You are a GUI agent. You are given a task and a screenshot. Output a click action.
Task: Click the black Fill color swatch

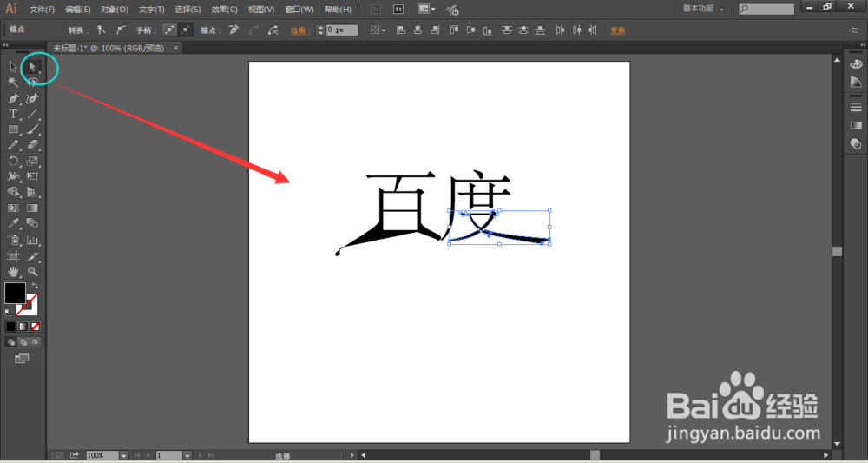coord(15,293)
